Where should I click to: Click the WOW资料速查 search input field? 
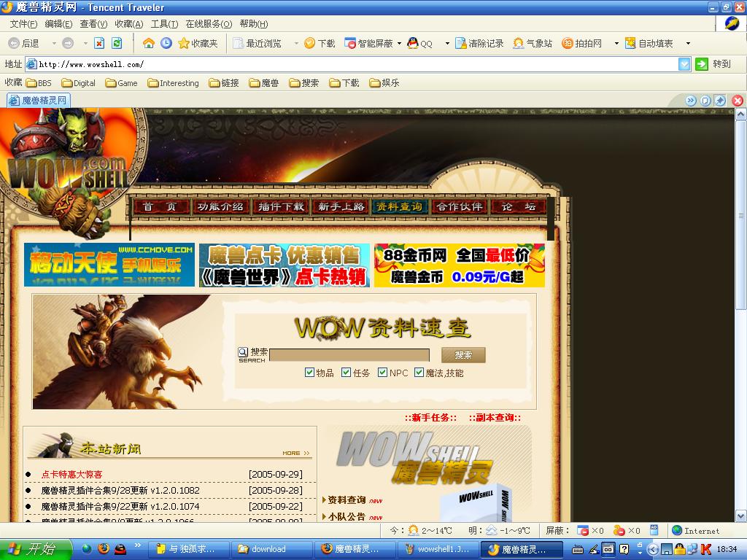(x=349, y=355)
